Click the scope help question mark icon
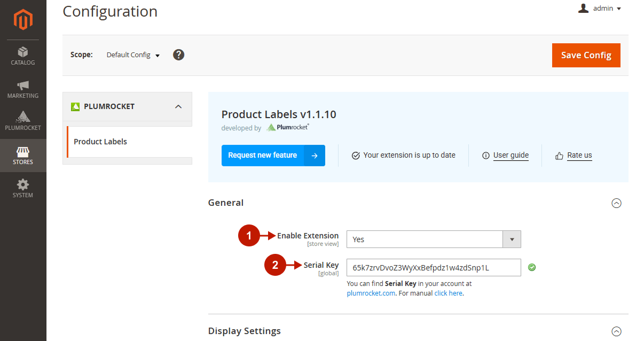The width and height of the screenshot is (644, 341). pos(179,55)
